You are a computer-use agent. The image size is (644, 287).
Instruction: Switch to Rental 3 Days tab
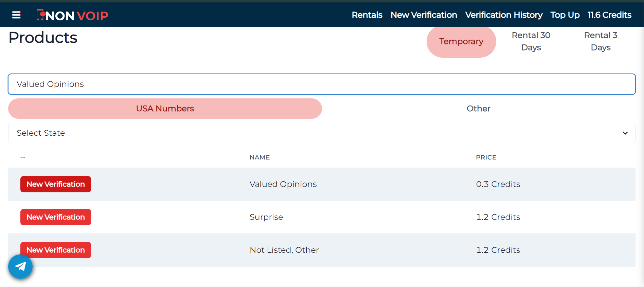(x=601, y=41)
